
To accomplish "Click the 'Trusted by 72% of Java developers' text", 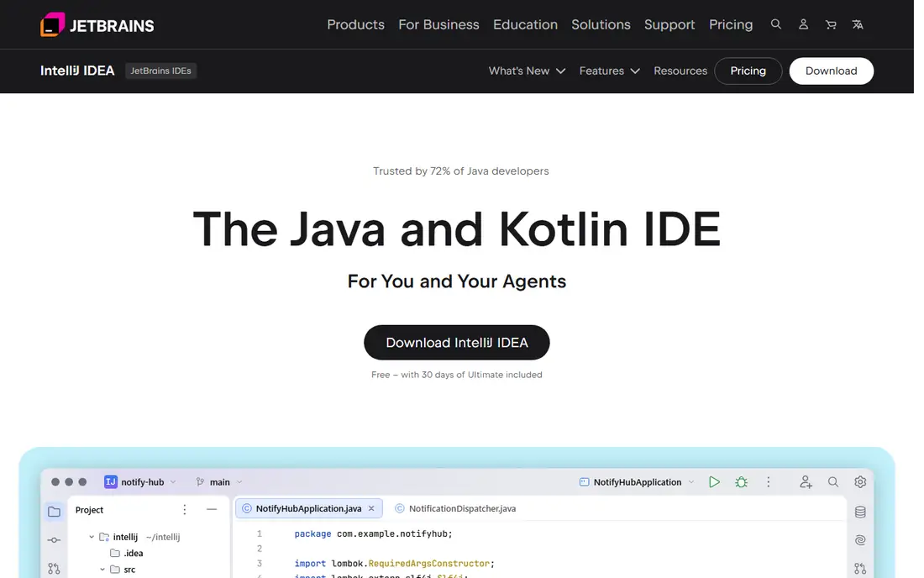I will (x=461, y=171).
